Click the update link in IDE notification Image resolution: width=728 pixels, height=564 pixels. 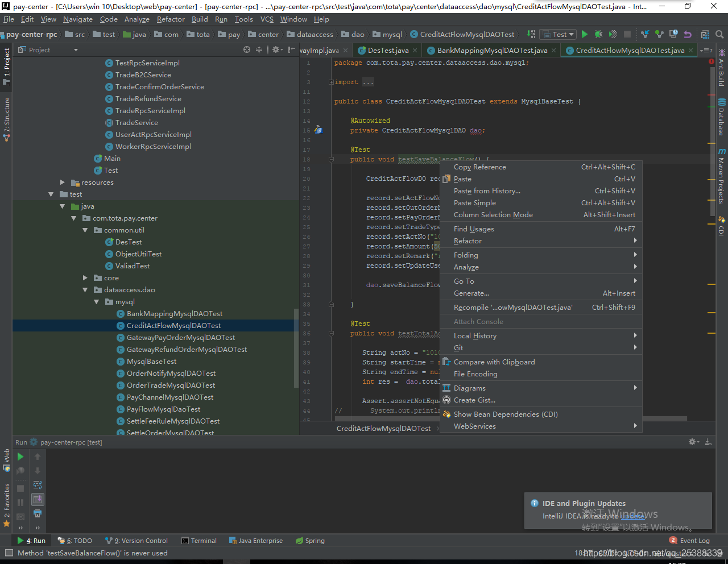[632, 516]
